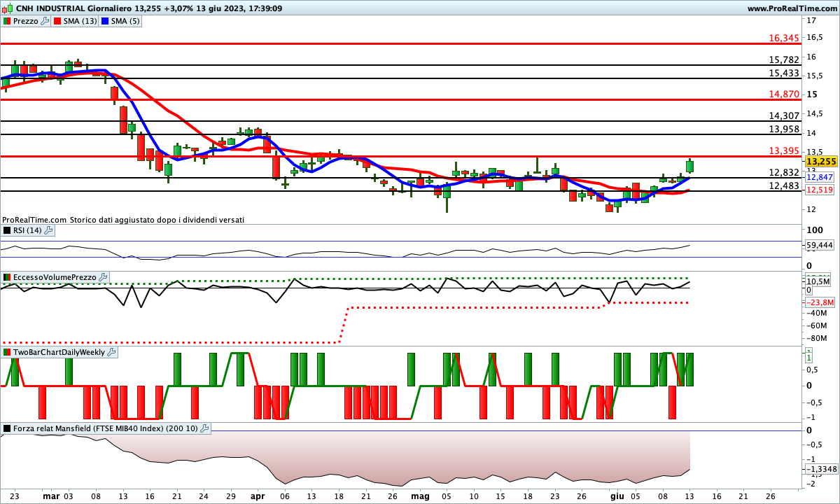Open RSI (14) indicator settings wrench
Image resolution: width=840 pixels, height=504 pixels.
click(48, 230)
